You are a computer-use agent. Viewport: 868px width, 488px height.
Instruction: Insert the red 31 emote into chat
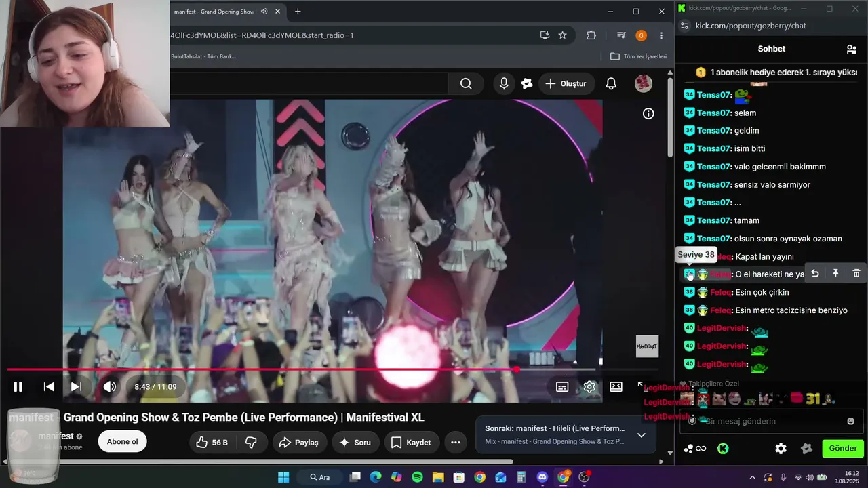pos(813,399)
